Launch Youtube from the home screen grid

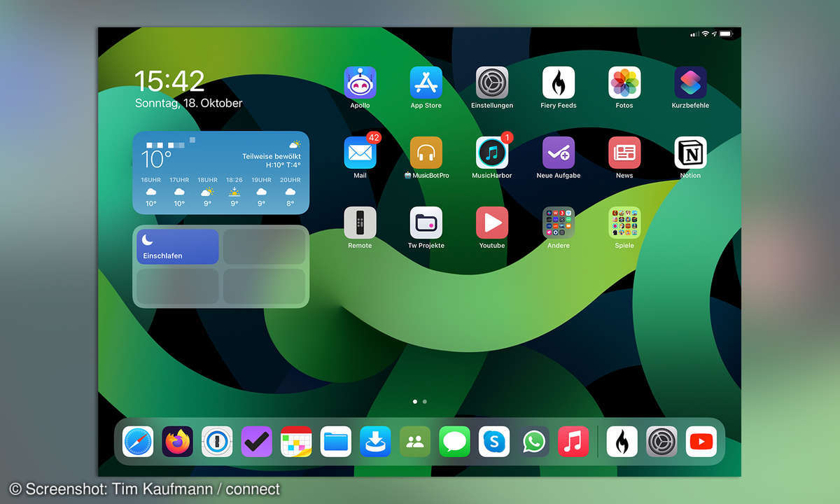492,223
